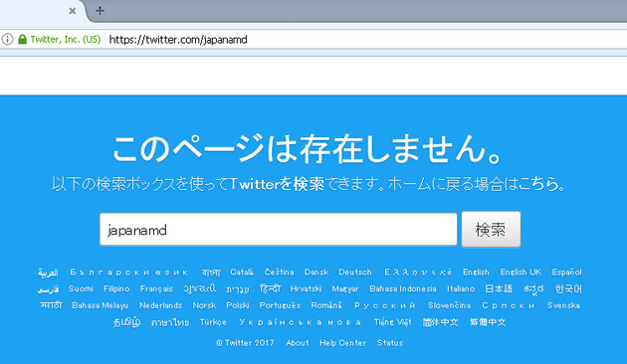Viewport: 627px width, 364px height.
Task: Close the current browser tab
Action: [x=73, y=11]
